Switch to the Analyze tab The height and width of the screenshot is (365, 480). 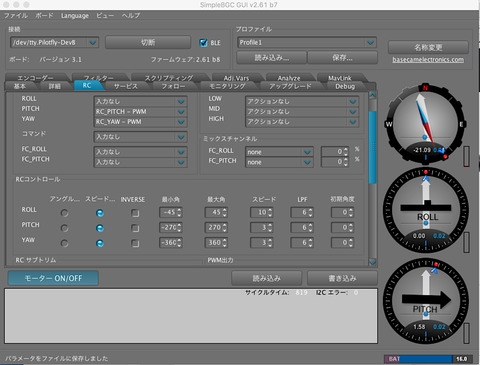pos(289,78)
